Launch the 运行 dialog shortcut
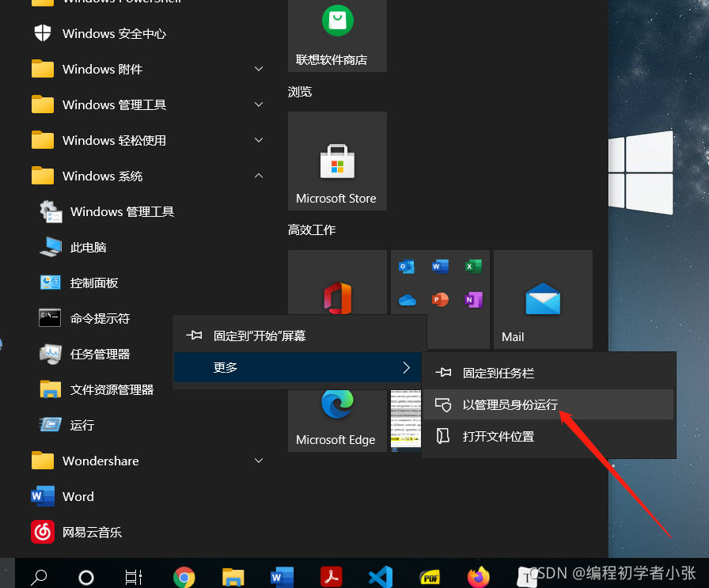The image size is (709, 588). [x=79, y=425]
